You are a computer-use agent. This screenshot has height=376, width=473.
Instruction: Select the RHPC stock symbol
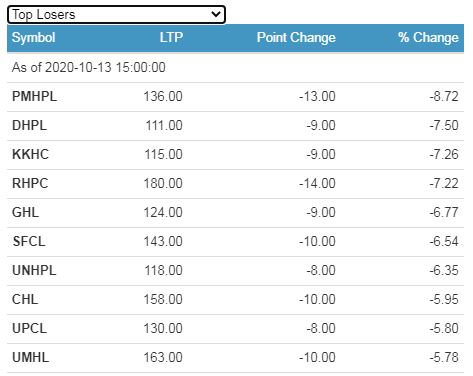coord(30,184)
